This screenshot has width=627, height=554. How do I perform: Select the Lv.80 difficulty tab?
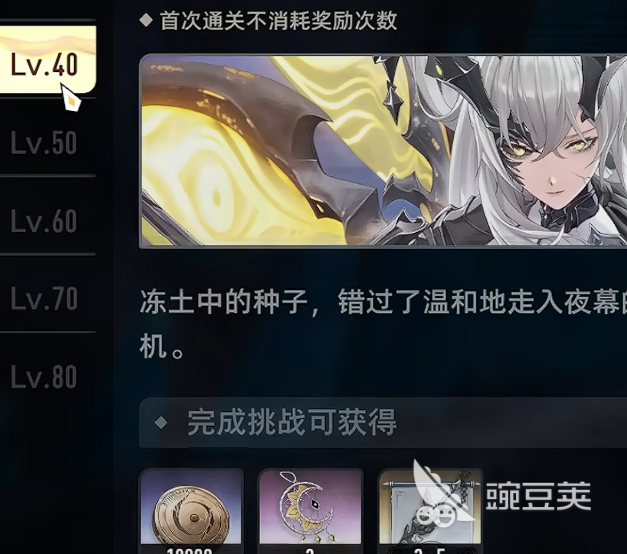coord(47,377)
